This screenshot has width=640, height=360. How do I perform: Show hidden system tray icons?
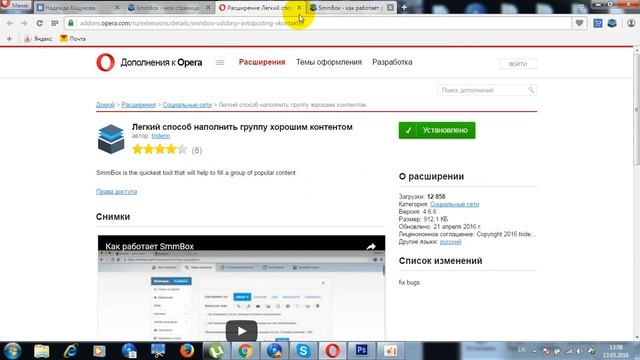tap(534, 351)
